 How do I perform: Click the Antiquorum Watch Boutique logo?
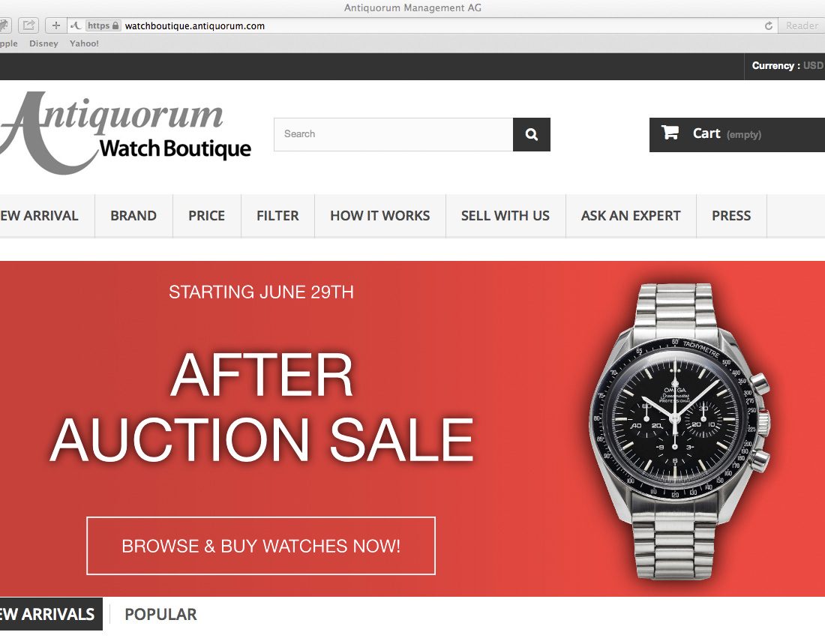[x=125, y=133]
